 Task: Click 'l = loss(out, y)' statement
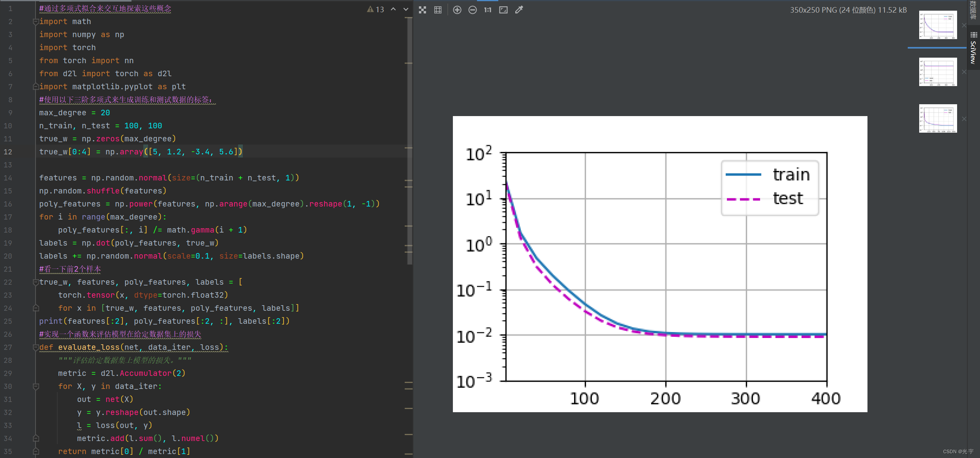click(x=115, y=426)
